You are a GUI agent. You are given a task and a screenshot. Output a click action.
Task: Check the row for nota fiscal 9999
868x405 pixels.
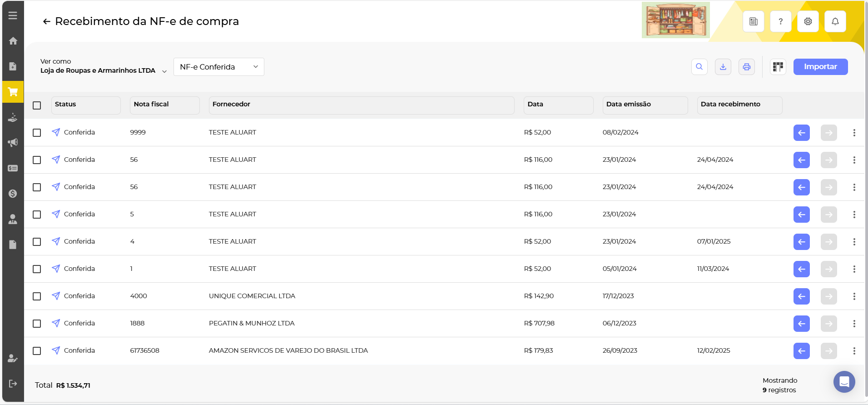tap(37, 133)
